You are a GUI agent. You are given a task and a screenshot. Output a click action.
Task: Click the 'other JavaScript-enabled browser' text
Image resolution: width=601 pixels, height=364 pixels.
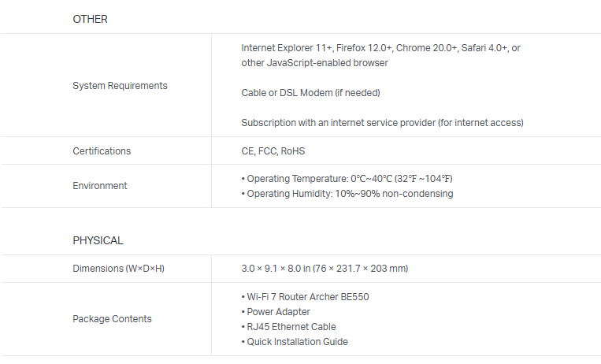314,63
